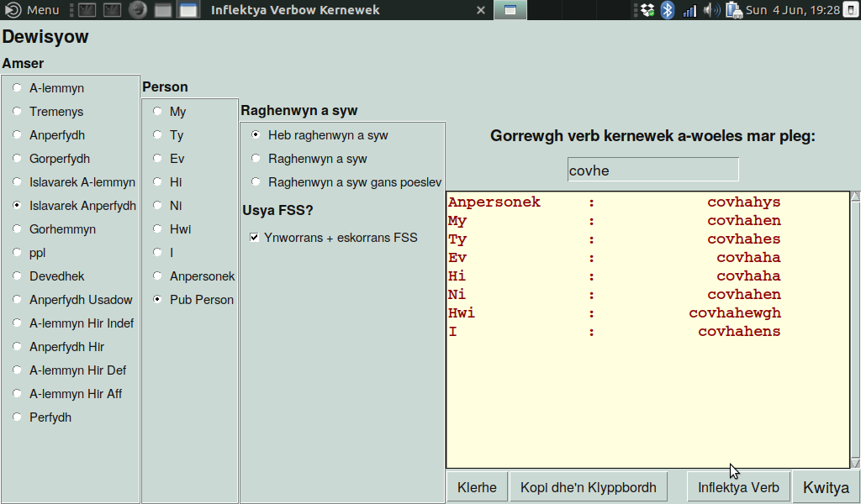861x504 pixels.
Task: Click the output word covhahes
Action: coord(743,239)
